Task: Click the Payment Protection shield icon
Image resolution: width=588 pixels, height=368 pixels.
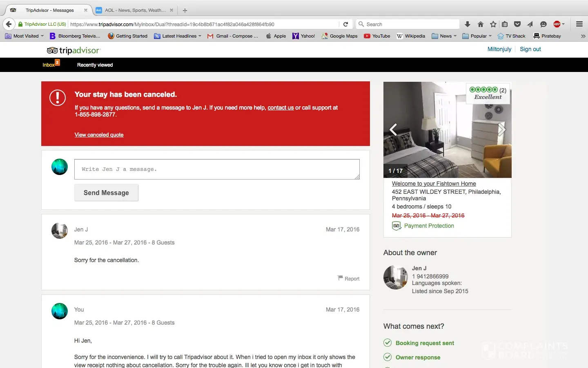Action: coord(396,226)
